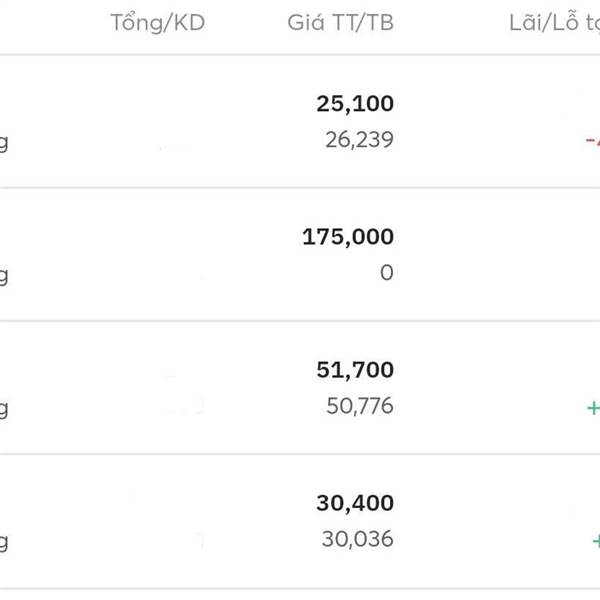This screenshot has width=600, height=600.
Task: Open the green profit value in the 51,700 row
Action: click(x=593, y=407)
